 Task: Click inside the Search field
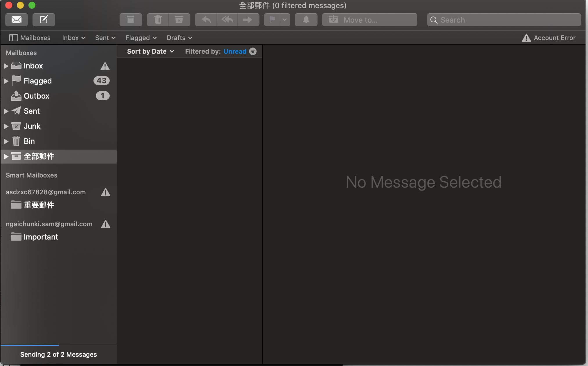504,19
